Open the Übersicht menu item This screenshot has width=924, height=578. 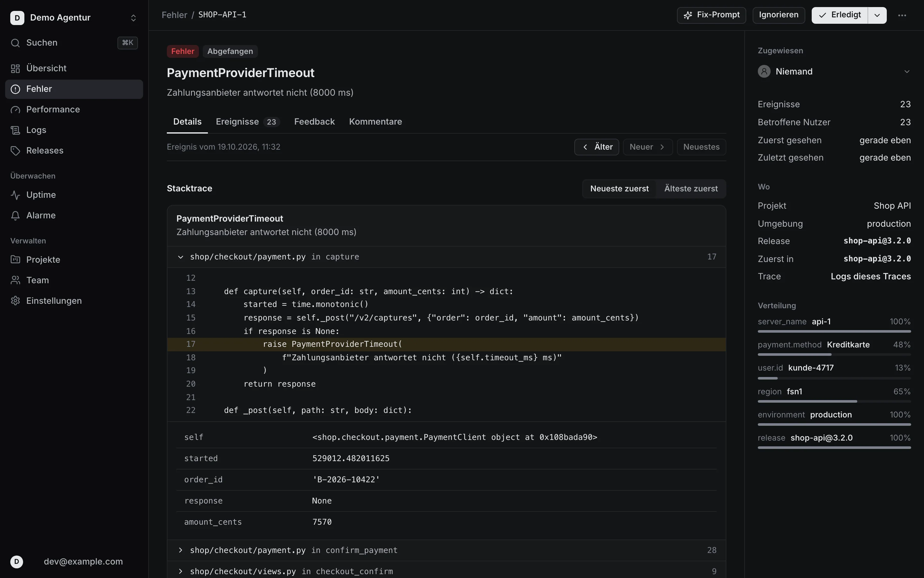(74, 68)
